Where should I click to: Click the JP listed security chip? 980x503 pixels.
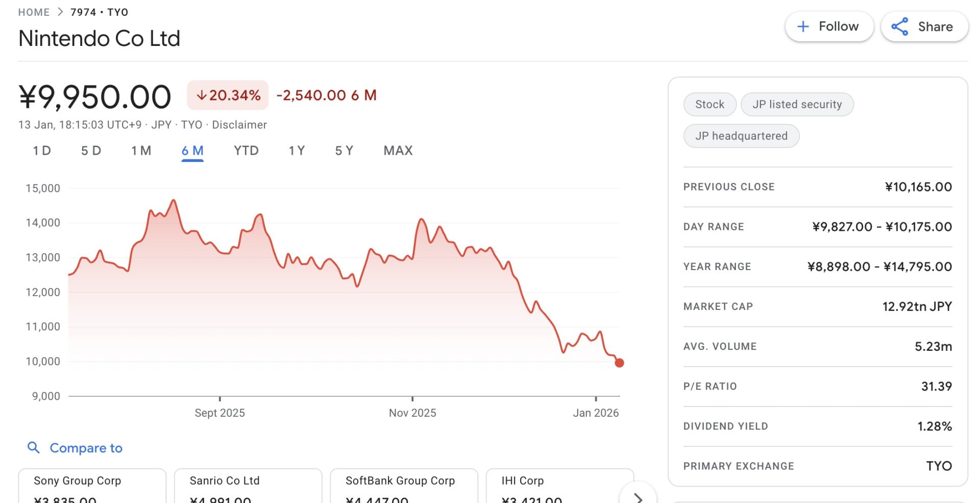(797, 105)
